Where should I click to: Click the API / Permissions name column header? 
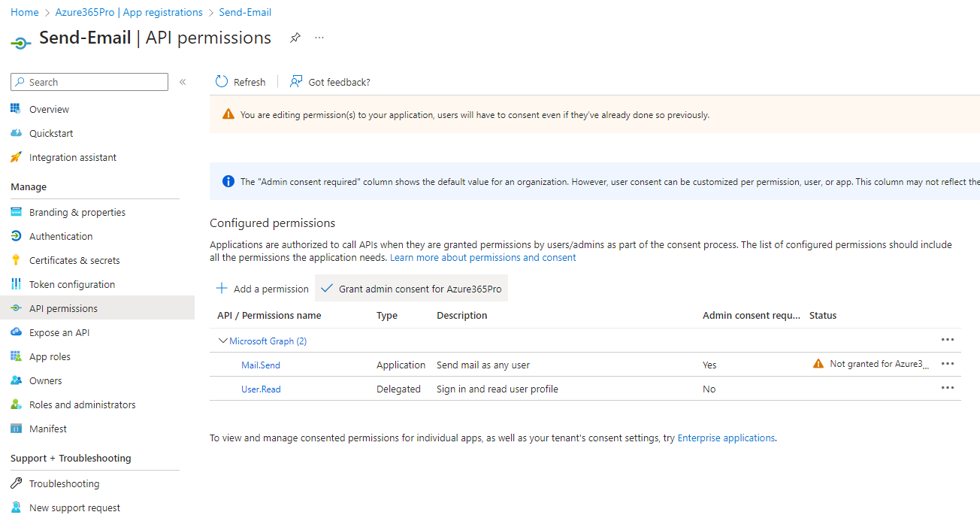pyautogui.click(x=269, y=315)
